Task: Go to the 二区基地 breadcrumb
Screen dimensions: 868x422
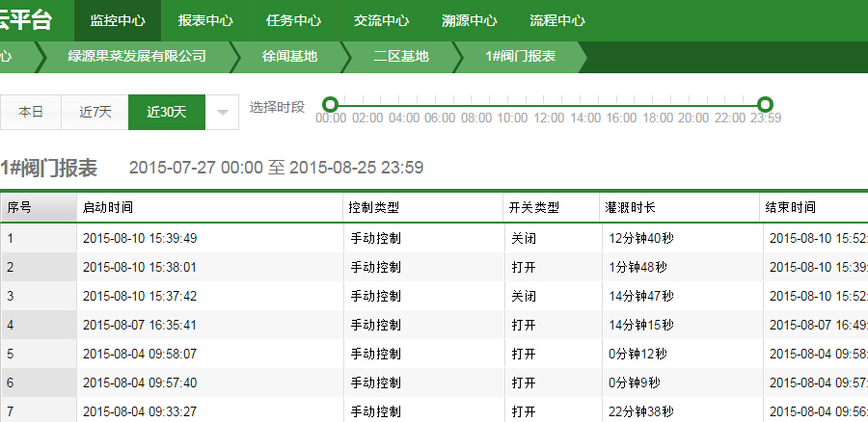Action: coord(401,57)
